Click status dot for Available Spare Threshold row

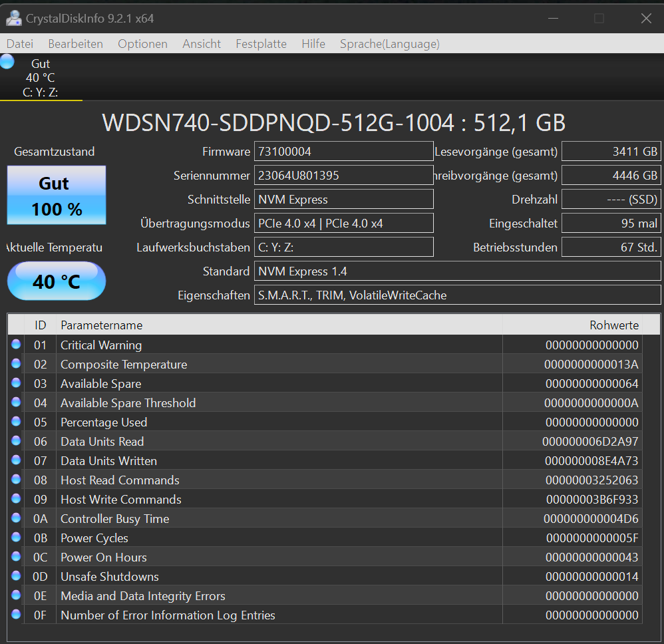(x=16, y=402)
